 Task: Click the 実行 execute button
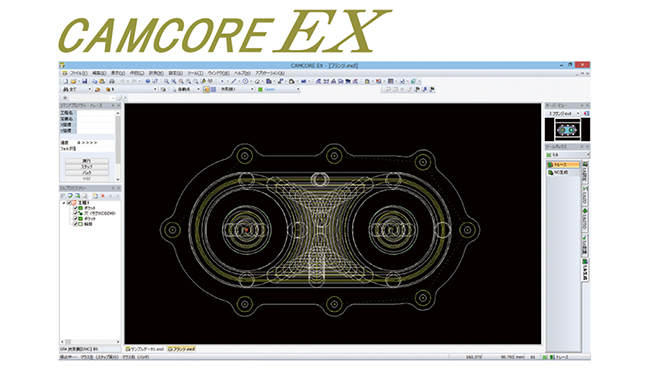87,161
